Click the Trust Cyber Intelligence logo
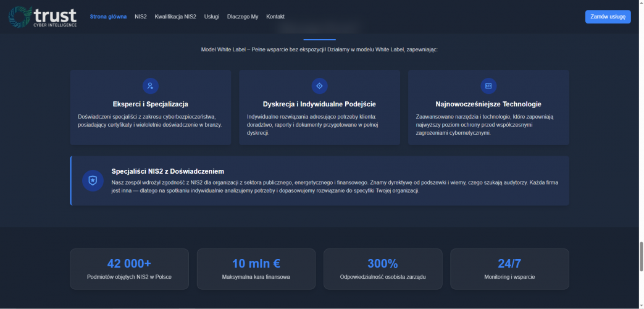 click(x=43, y=17)
